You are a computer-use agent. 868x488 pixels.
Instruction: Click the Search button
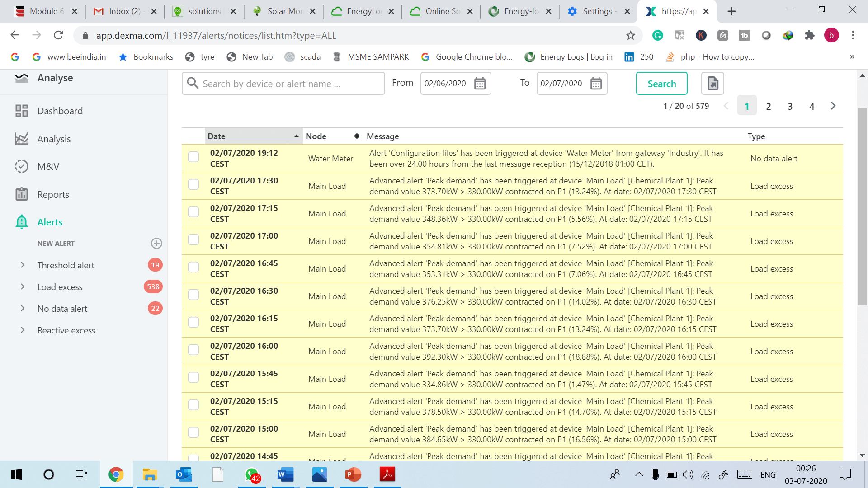coord(661,84)
